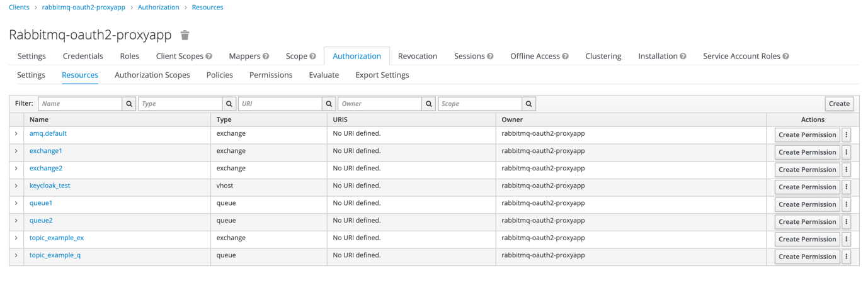Click Create Permission for exchange2
868x288 pixels.
(807, 169)
